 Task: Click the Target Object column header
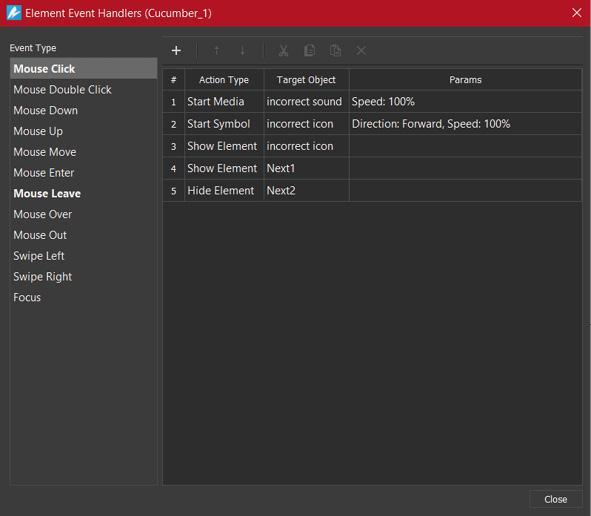[x=306, y=80]
